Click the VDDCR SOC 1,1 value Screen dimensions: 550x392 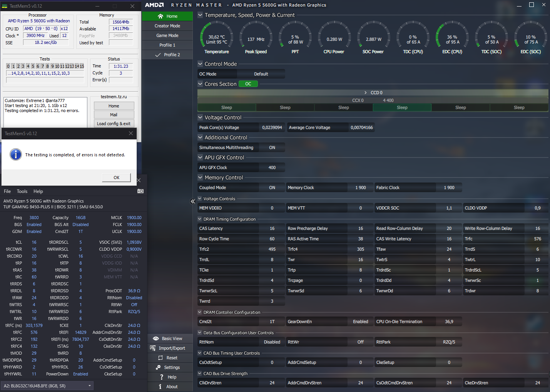point(449,208)
